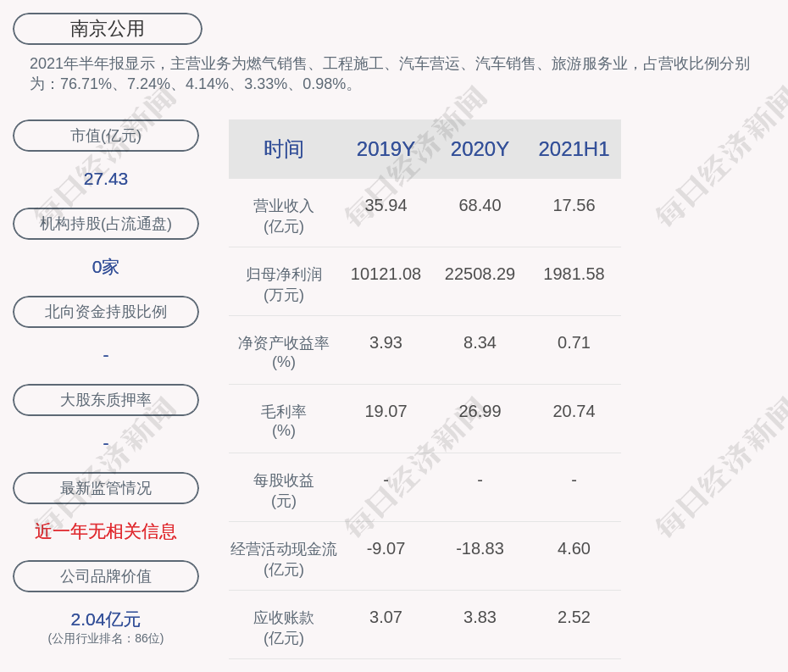
Task: Select the 时间 table header
Action: point(284,149)
